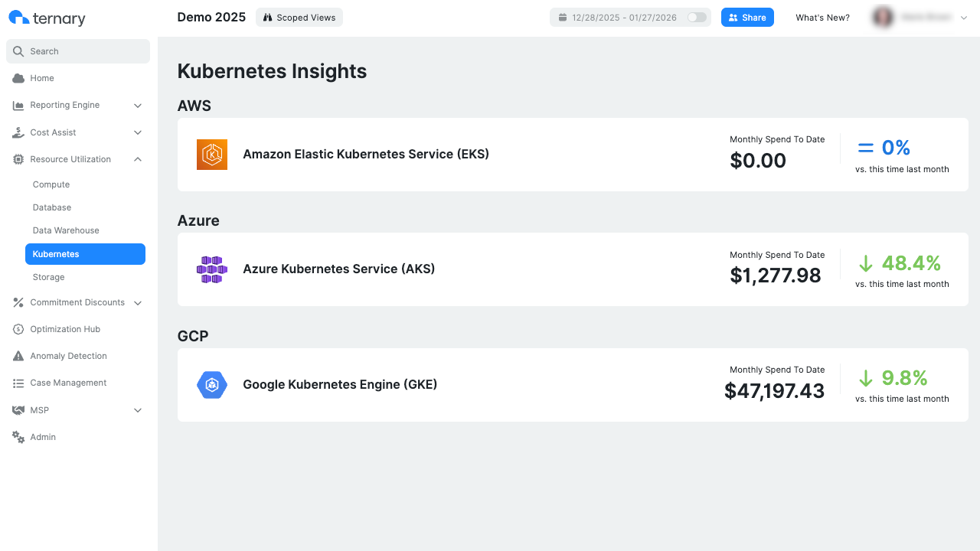The width and height of the screenshot is (980, 551).
Task: Select the Optimization Hub clock icon
Action: tap(17, 329)
